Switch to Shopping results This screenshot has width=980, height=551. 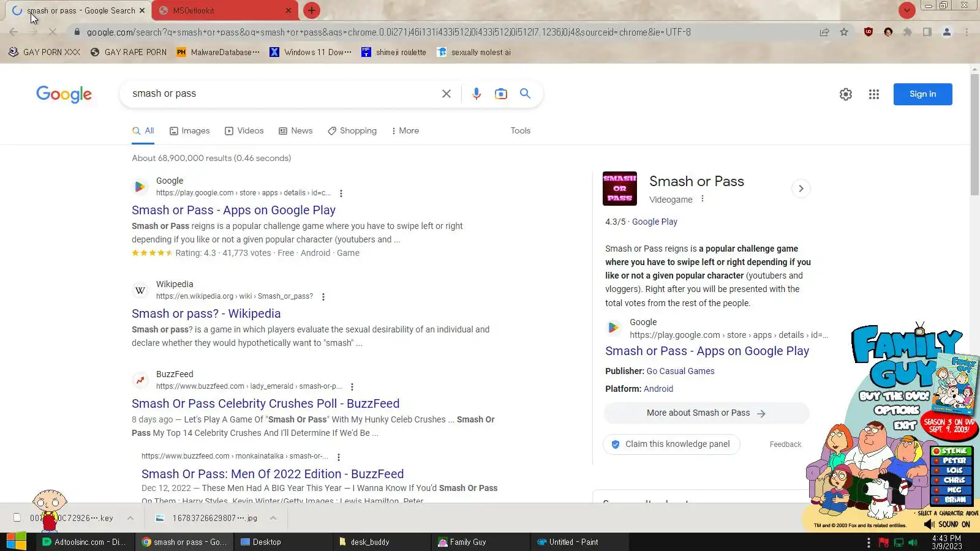coord(352,131)
